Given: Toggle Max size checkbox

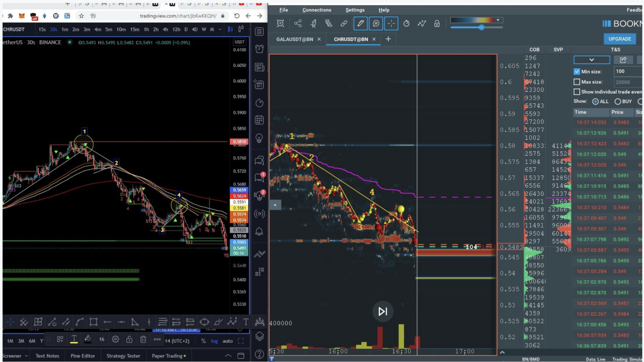Looking at the screenshot, I should pos(577,82).
